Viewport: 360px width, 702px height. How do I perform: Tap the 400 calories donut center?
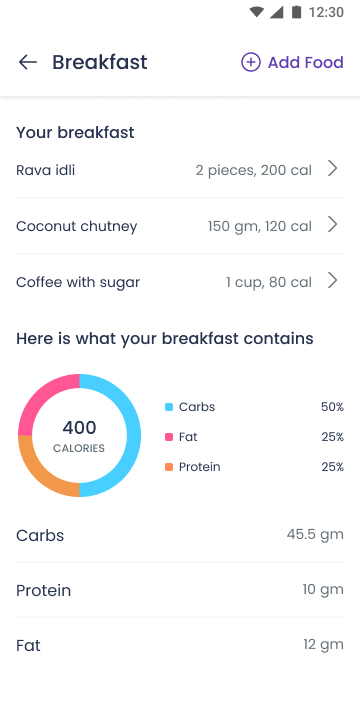tap(79, 436)
